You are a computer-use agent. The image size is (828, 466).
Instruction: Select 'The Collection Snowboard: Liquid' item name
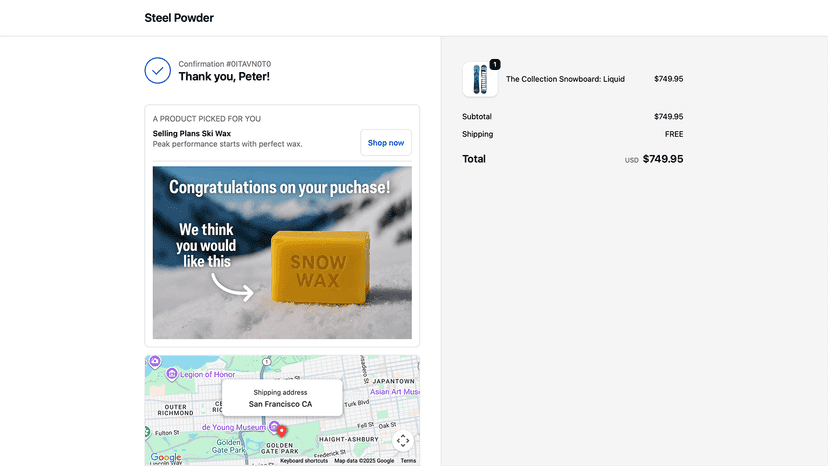coord(565,79)
